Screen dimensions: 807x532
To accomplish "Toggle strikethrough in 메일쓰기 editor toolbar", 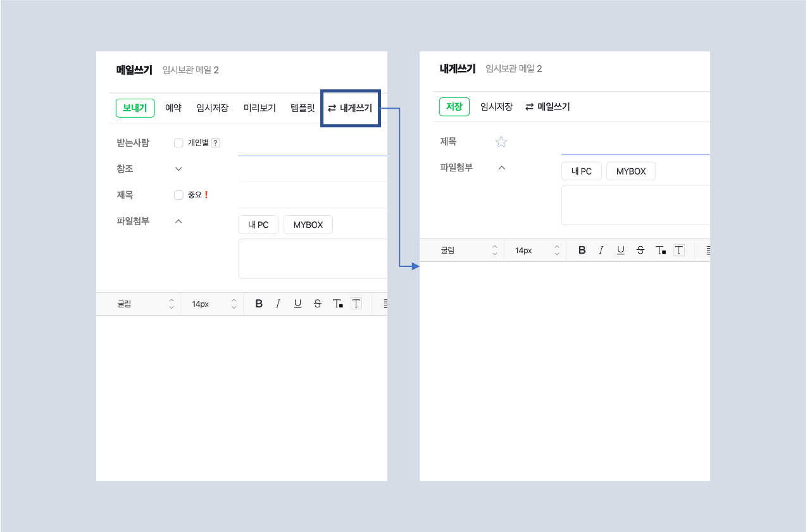I will pyautogui.click(x=317, y=304).
